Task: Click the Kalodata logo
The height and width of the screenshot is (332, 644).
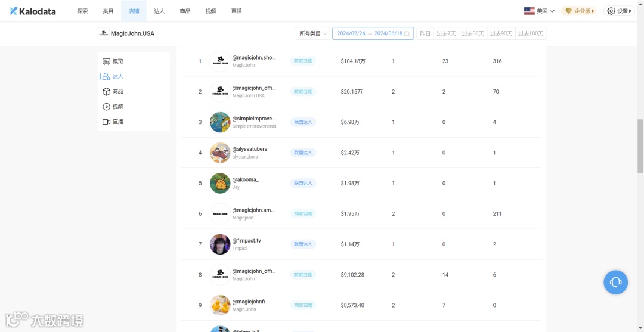Action: point(33,11)
